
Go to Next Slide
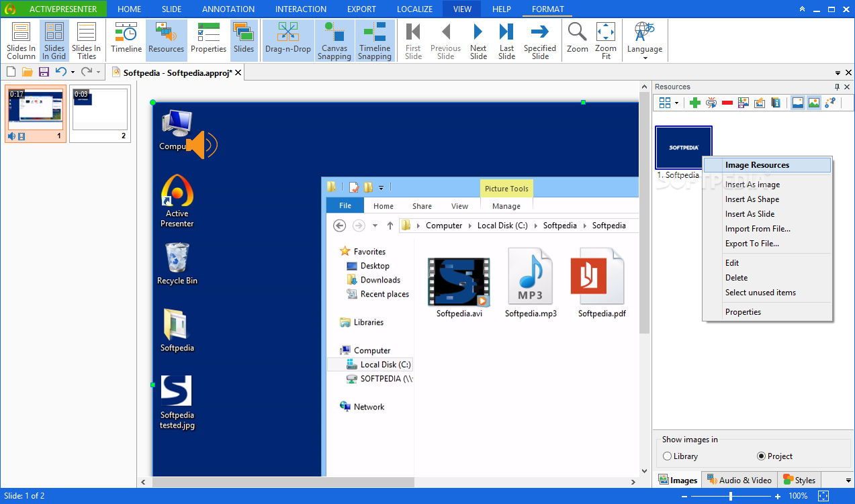[478, 41]
